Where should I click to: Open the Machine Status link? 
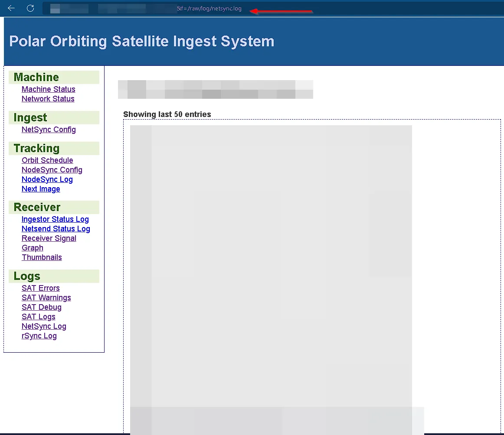tap(48, 89)
